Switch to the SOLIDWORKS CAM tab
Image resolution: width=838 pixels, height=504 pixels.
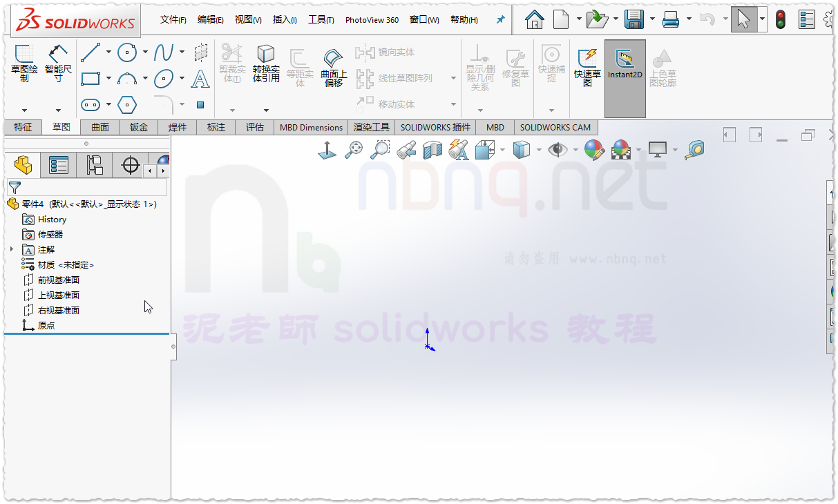(555, 127)
